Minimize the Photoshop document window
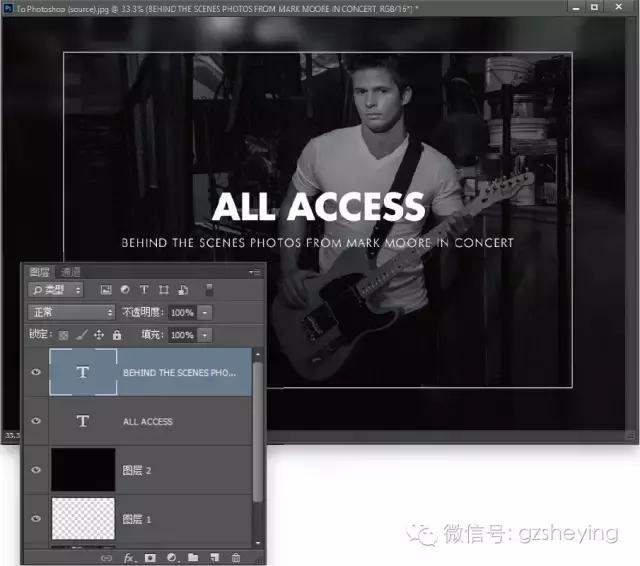640x566 pixels. coord(576,8)
